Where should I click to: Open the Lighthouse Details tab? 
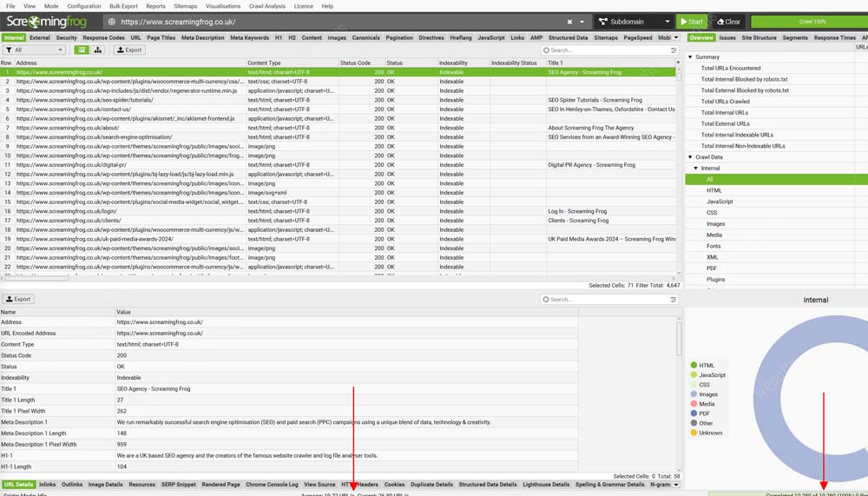(546, 485)
